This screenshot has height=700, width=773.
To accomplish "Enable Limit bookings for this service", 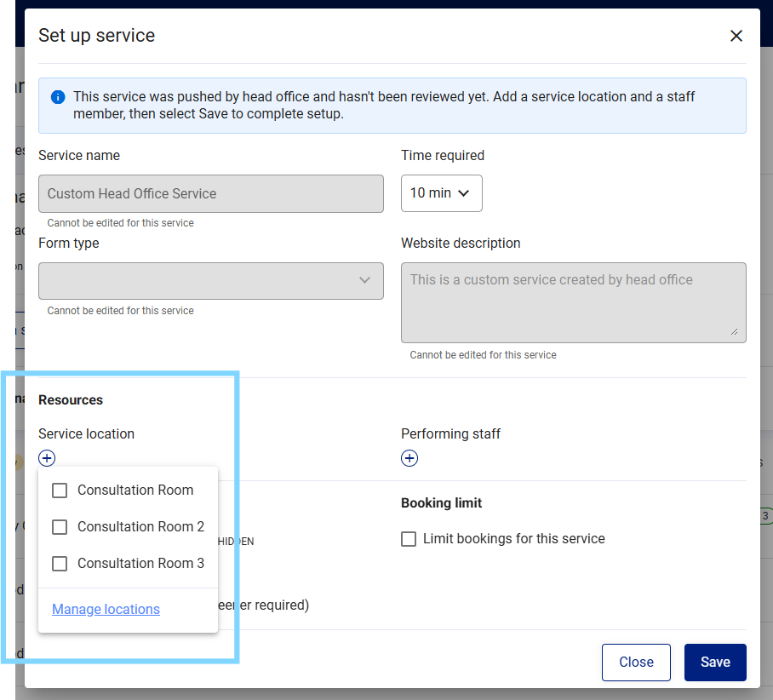I will click(408, 539).
